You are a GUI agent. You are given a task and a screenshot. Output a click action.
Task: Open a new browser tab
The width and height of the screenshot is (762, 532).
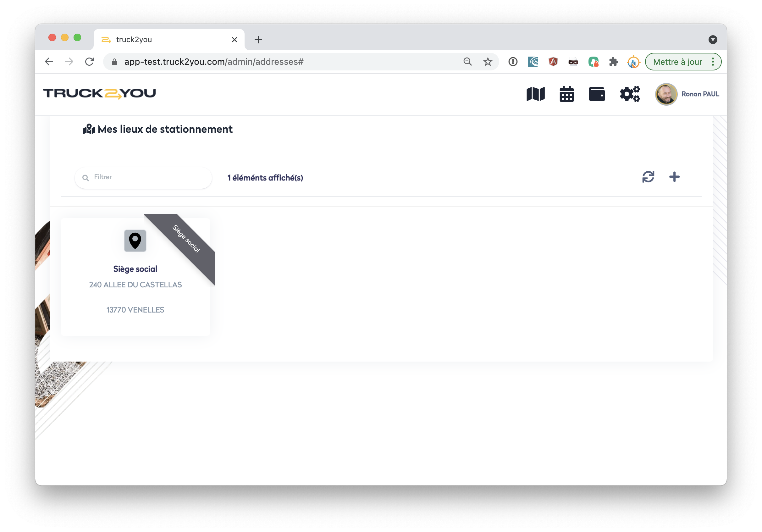tap(258, 40)
